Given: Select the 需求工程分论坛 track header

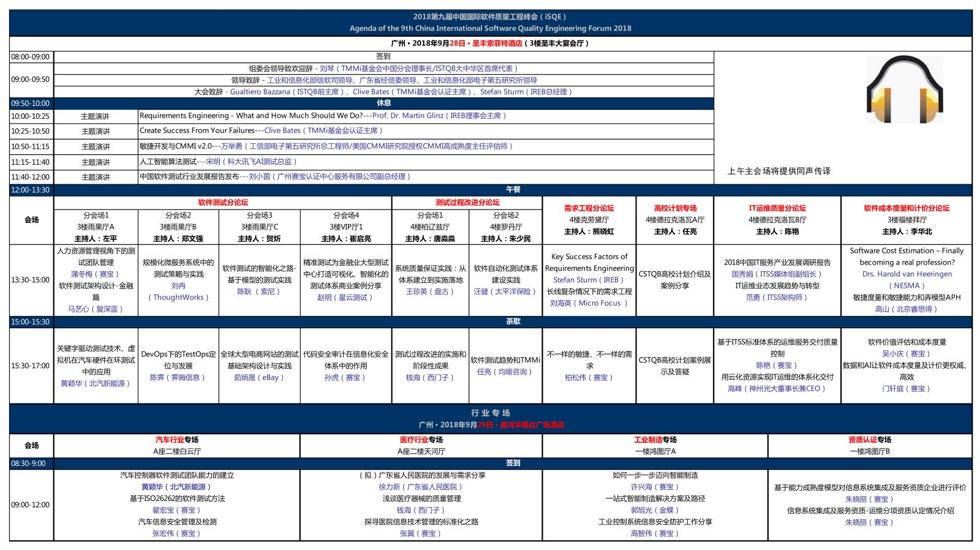Looking at the screenshot, I should click(589, 208).
